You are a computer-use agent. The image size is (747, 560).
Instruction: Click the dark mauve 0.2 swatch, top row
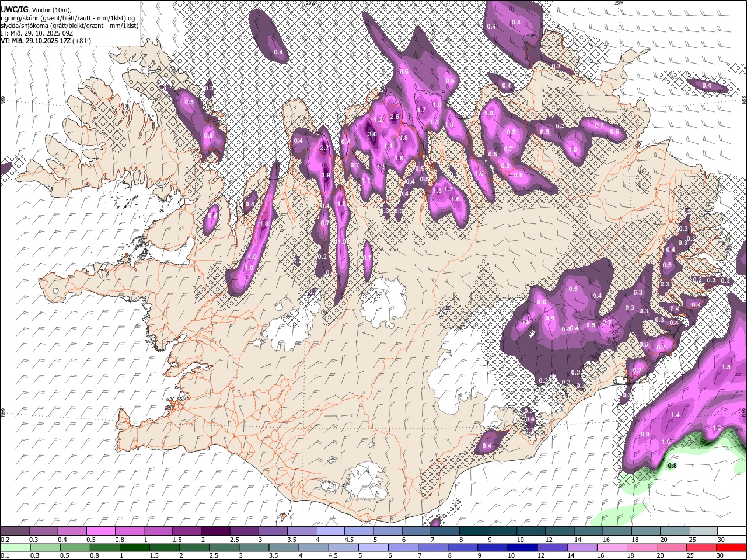click(x=15, y=531)
